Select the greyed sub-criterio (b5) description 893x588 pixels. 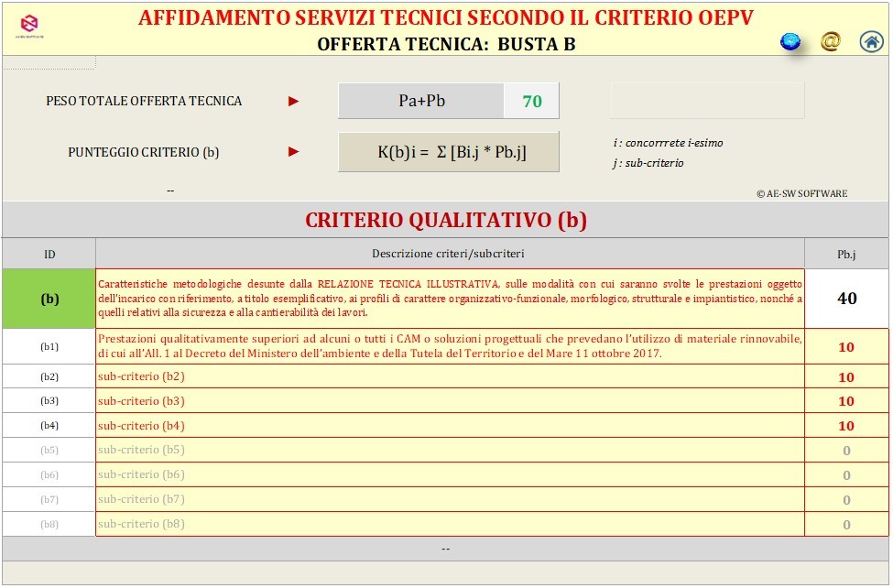(450, 450)
